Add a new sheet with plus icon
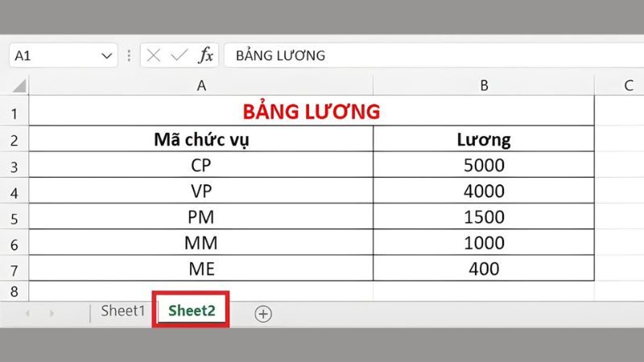 coord(263,314)
